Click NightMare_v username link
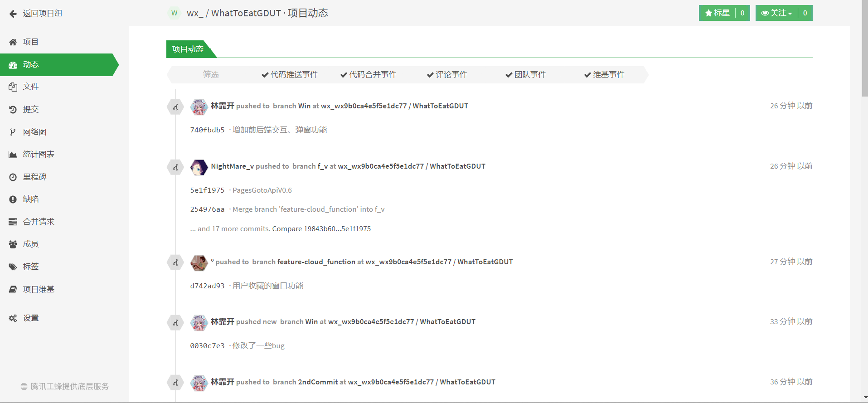Viewport: 868px width, 403px height. point(233,166)
